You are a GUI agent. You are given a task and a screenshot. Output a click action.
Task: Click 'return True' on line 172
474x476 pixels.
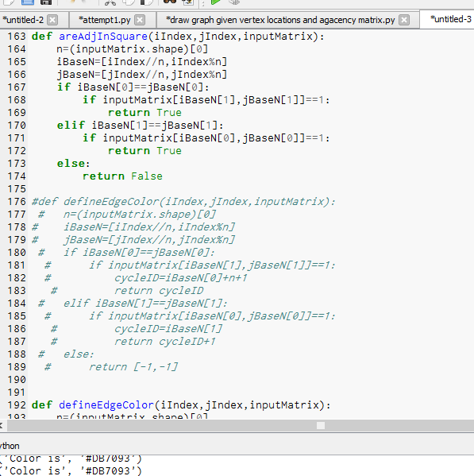pos(145,151)
